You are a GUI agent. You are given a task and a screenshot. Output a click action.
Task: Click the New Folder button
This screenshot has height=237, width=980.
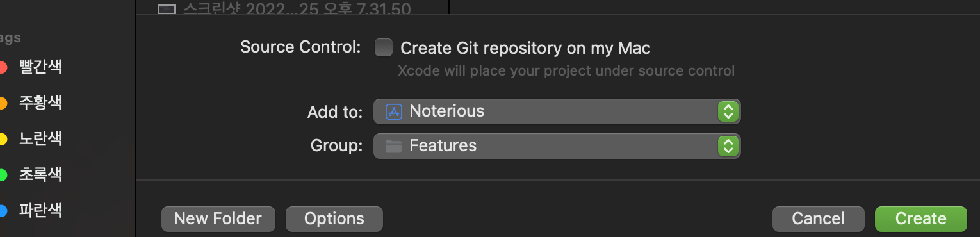click(218, 218)
